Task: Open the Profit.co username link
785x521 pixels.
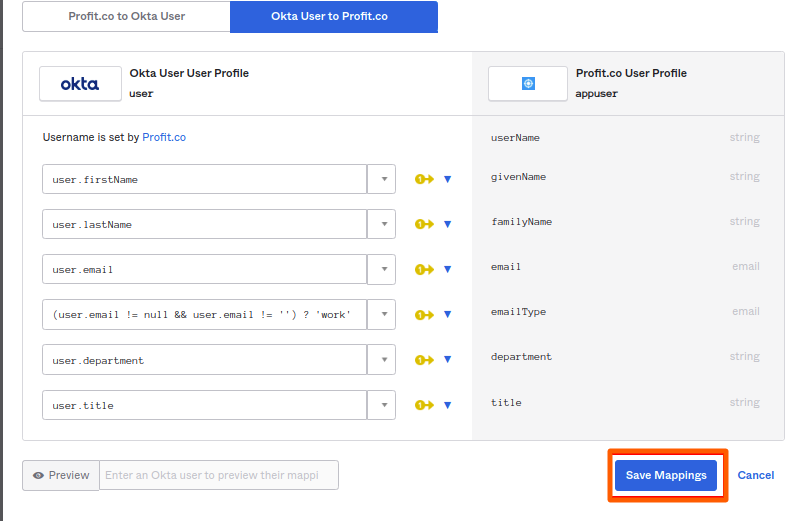Action: [164, 137]
